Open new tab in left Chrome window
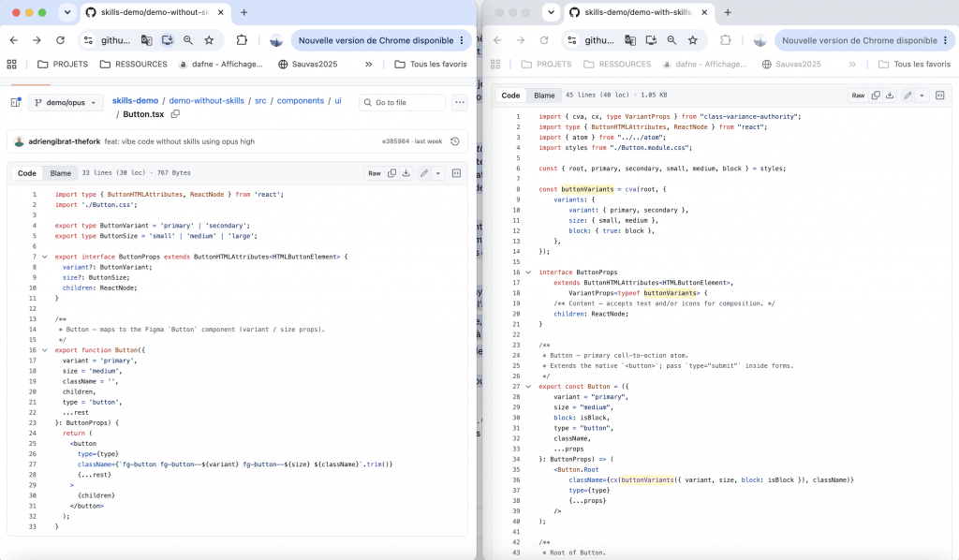The image size is (959, 560). 244,12
